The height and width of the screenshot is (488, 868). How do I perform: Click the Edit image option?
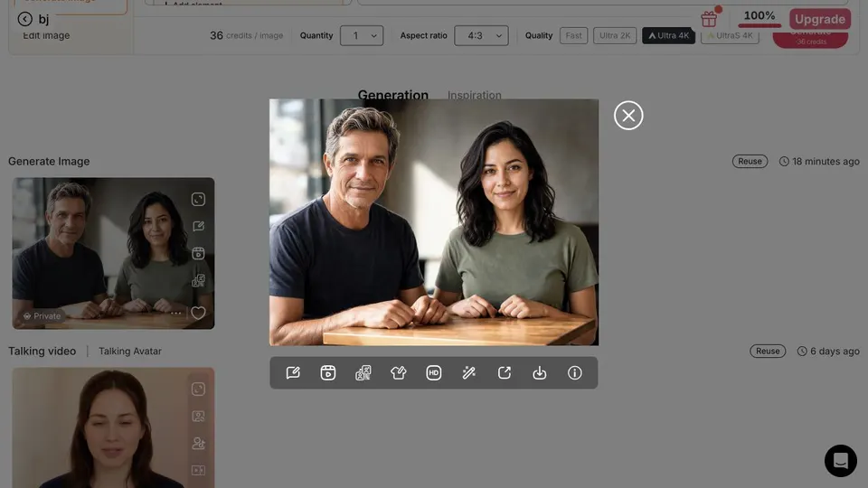pos(46,35)
